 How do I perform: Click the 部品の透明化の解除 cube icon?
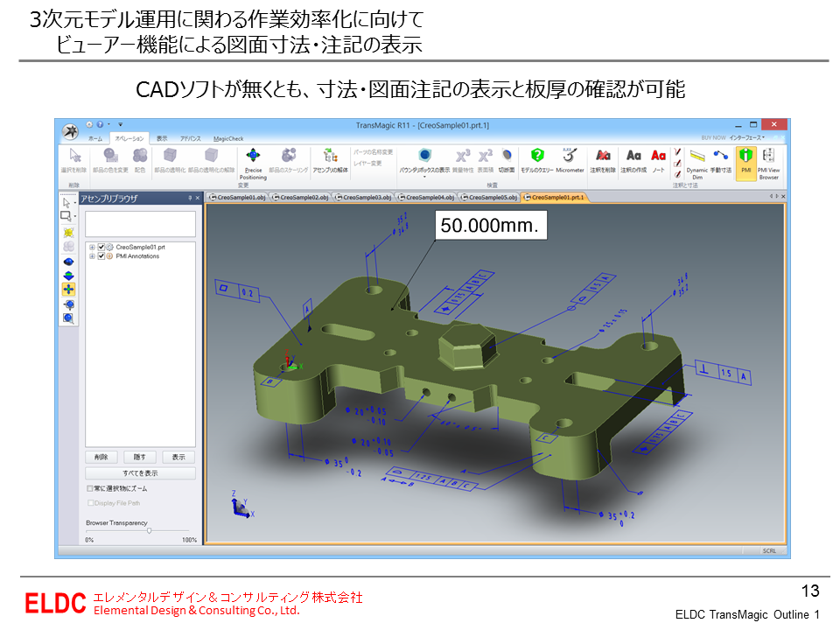[x=211, y=156]
